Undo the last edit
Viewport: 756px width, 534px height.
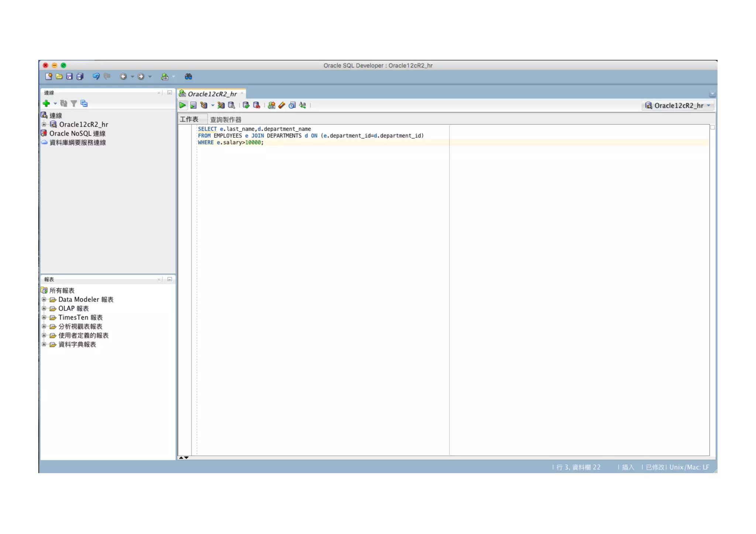pos(96,76)
